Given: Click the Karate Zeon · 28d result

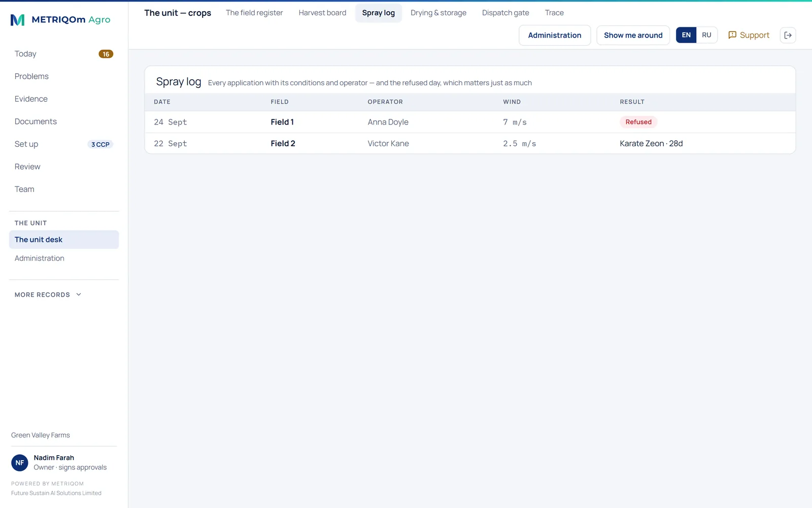Looking at the screenshot, I should click(651, 144).
